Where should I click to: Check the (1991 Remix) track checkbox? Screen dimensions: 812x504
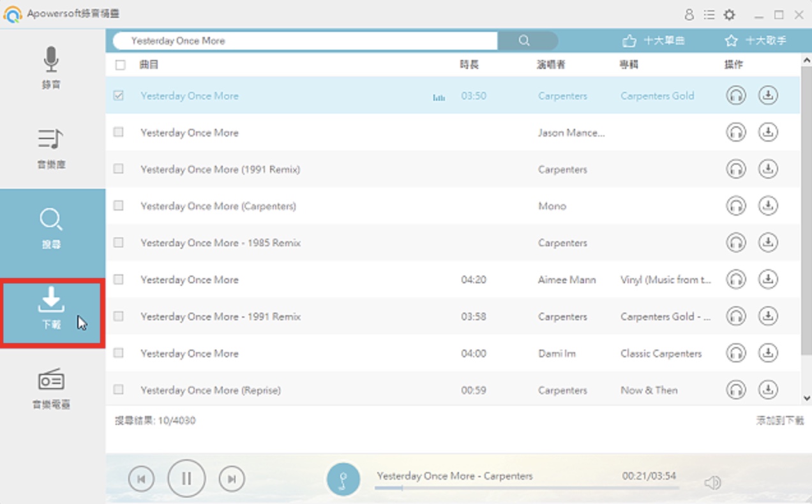[x=118, y=169]
